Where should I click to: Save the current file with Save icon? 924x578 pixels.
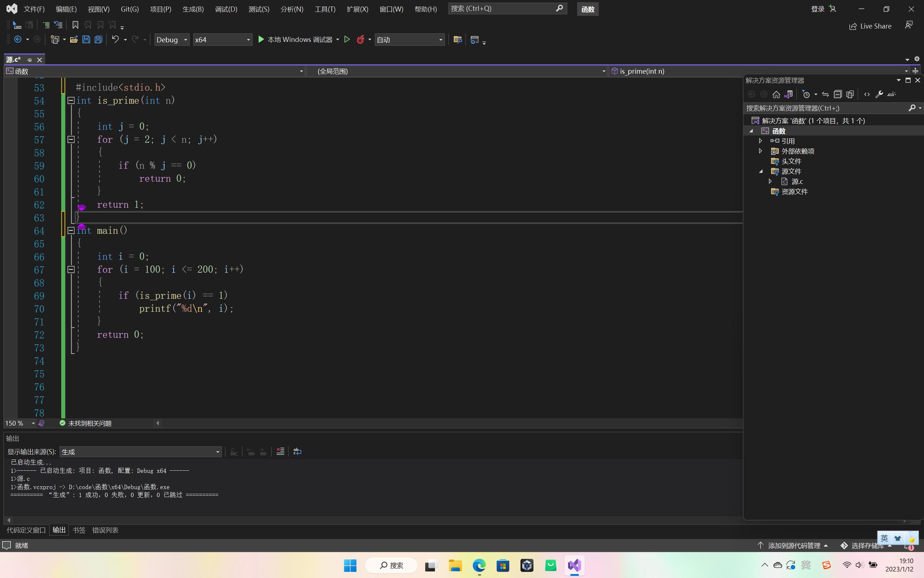coord(86,39)
